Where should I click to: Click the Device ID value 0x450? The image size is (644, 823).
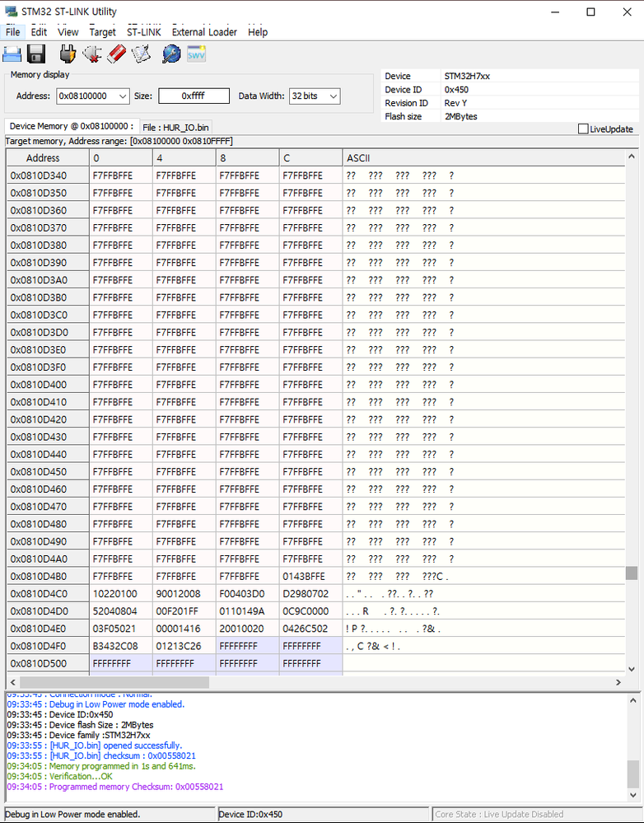coord(456,90)
